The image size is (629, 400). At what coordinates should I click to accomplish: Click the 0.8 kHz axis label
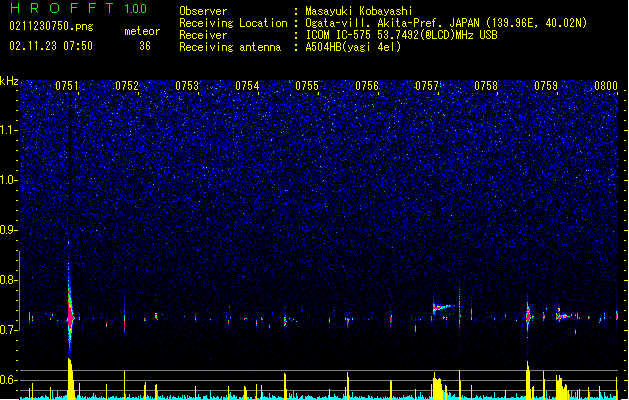[x=8, y=280]
